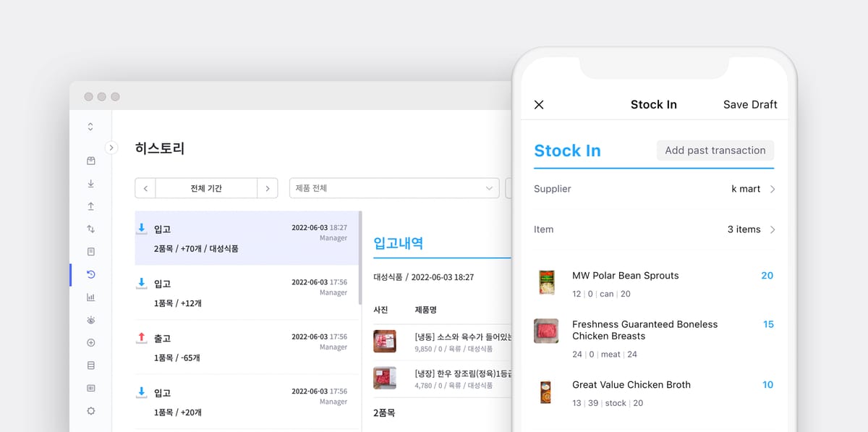This screenshot has height=432, width=868.
Task: Open the History clock icon in sidebar
Action: tap(90, 274)
